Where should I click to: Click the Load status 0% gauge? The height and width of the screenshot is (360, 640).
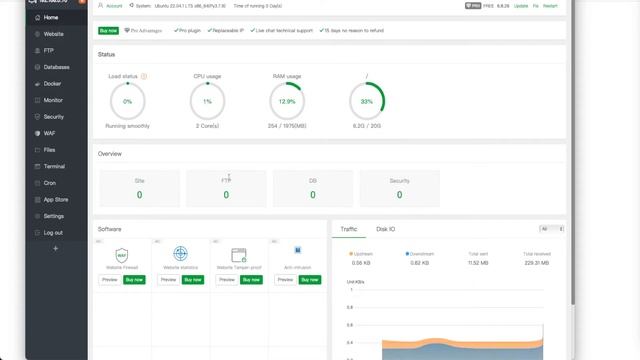[127, 101]
